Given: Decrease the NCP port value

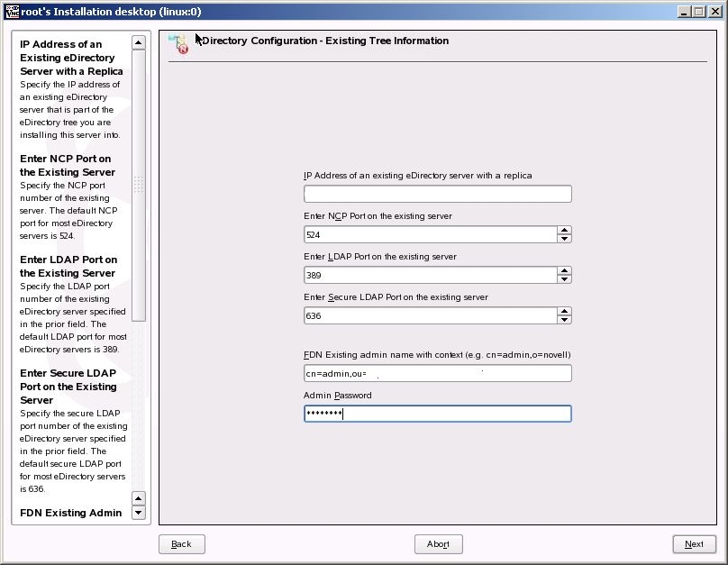Looking at the screenshot, I should [564, 239].
